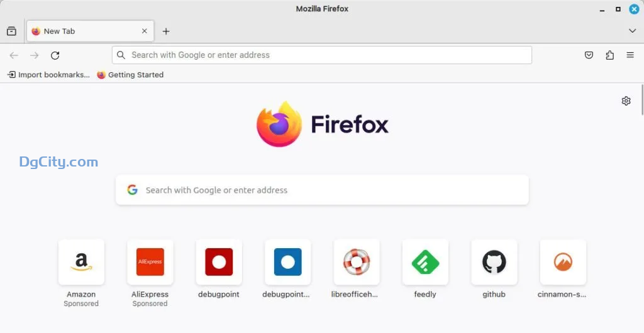Maximize the Firefox window
The image size is (644, 333).
[618, 9]
